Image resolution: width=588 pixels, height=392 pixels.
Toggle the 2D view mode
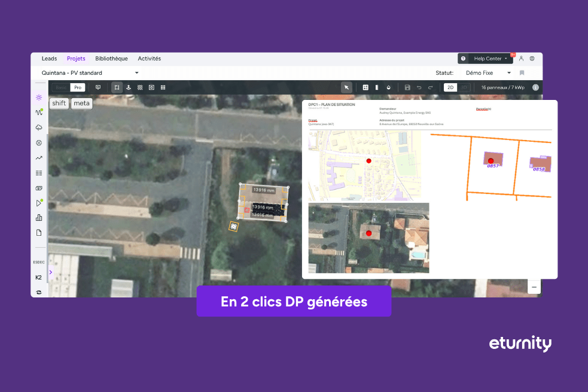tap(450, 87)
